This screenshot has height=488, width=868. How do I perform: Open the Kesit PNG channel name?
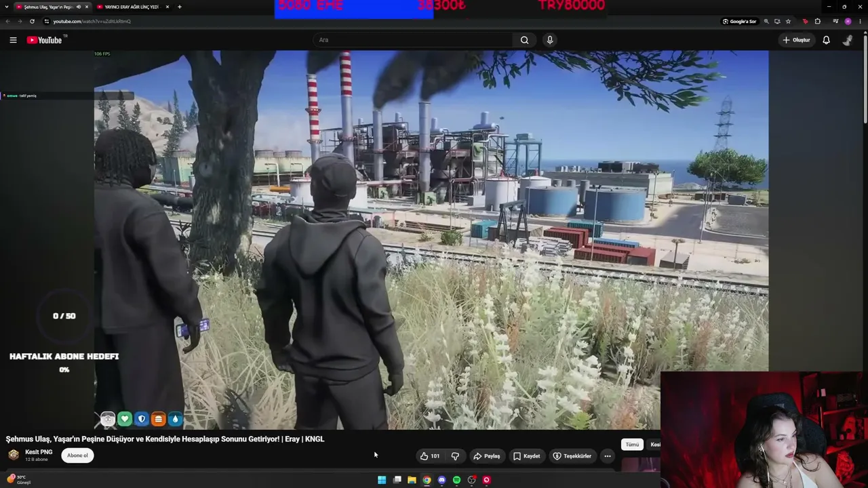[x=39, y=452]
